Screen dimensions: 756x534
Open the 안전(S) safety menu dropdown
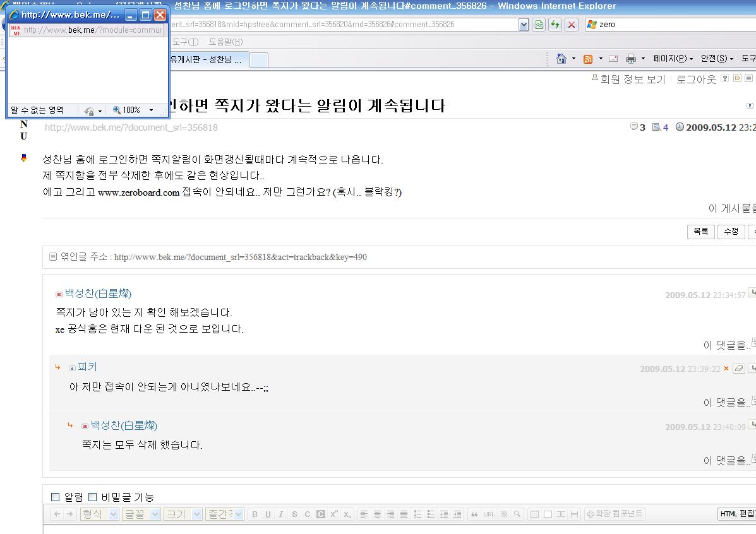point(717,59)
